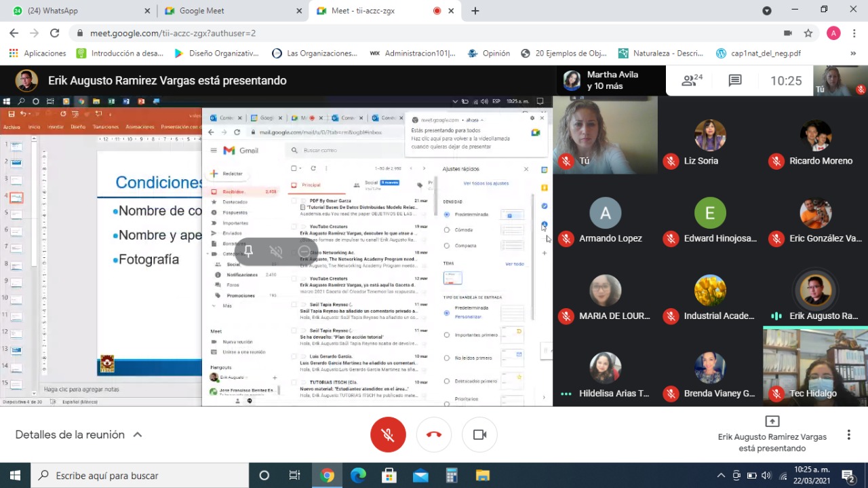Screen dimensions: 868x488
Task: Expand Detalles de la reunión
Action: tap(79, 434)
